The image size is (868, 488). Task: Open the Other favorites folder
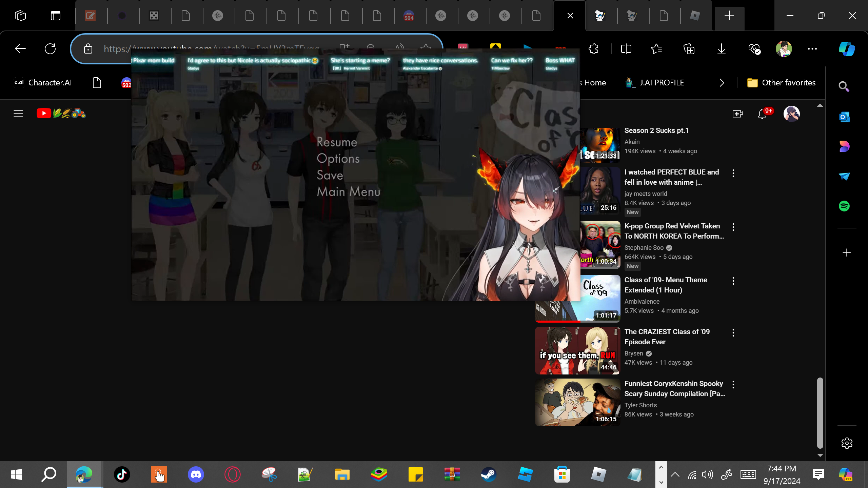point(782,83)
